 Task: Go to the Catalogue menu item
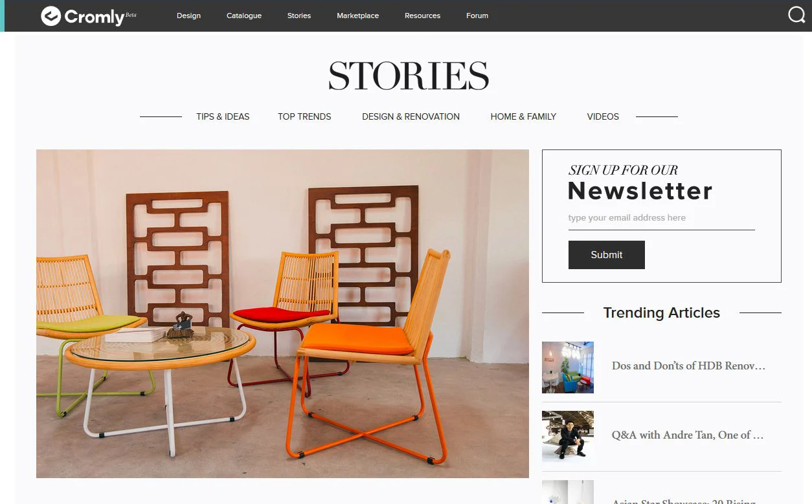pos(244,16)
